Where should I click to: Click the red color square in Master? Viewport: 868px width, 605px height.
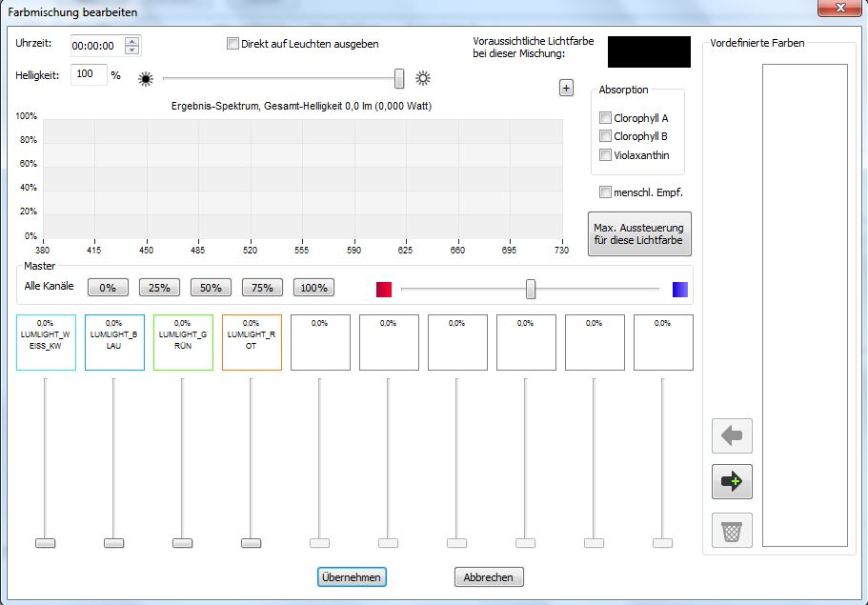(384, 289)
